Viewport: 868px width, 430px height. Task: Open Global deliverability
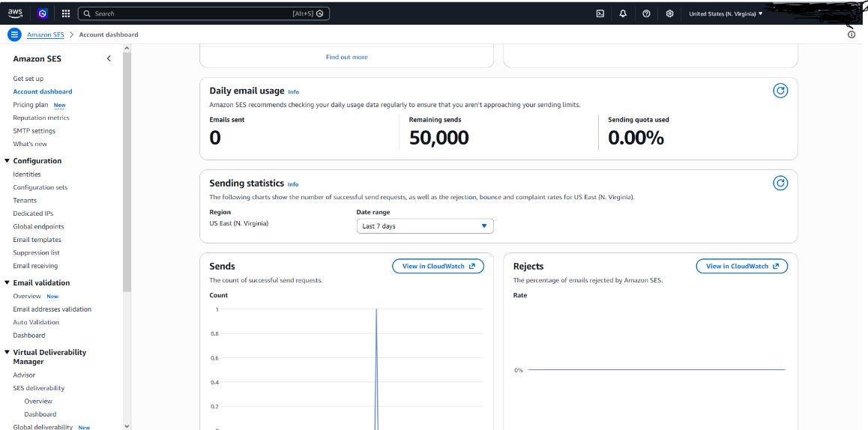[x=43, y=427]
